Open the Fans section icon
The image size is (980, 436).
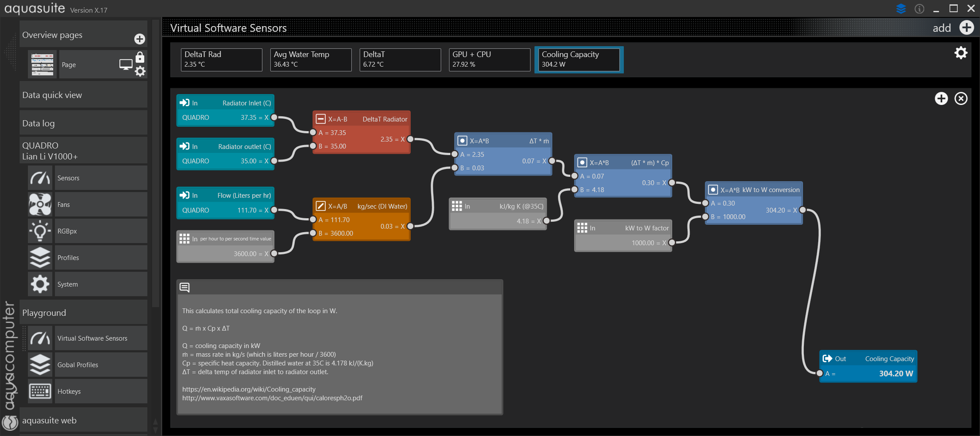coord(40,204)
